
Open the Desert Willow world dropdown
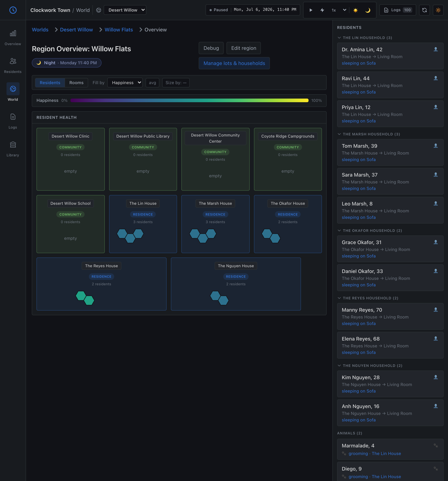tap(125, 10)
